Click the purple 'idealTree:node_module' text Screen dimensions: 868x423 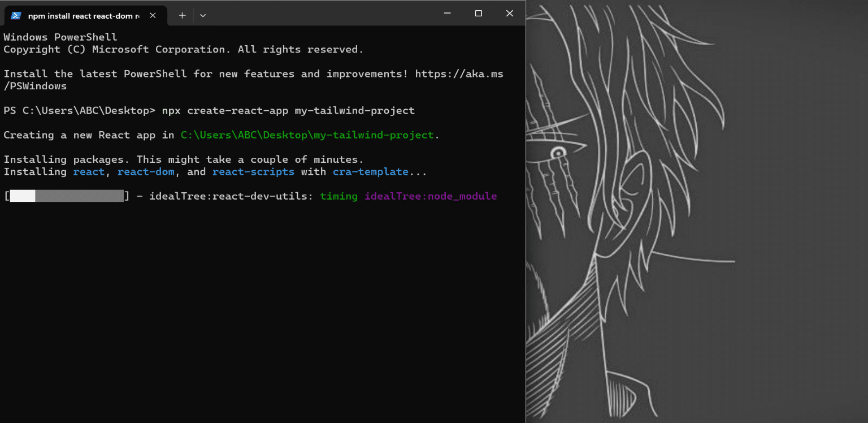tap(431, 196)
